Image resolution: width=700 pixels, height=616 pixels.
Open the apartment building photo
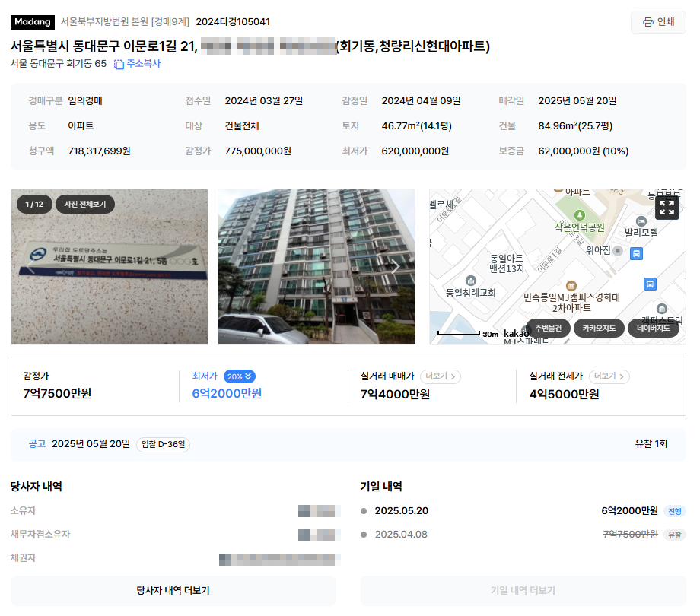(x=317, y=266)
